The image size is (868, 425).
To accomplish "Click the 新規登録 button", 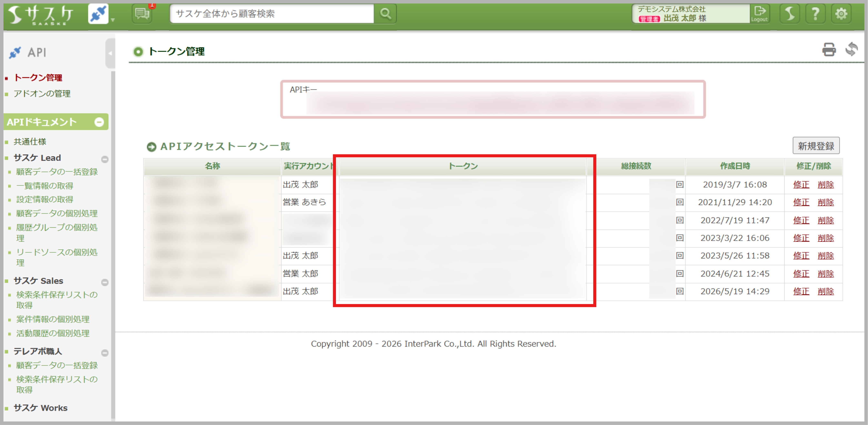I will pos(816,146).
